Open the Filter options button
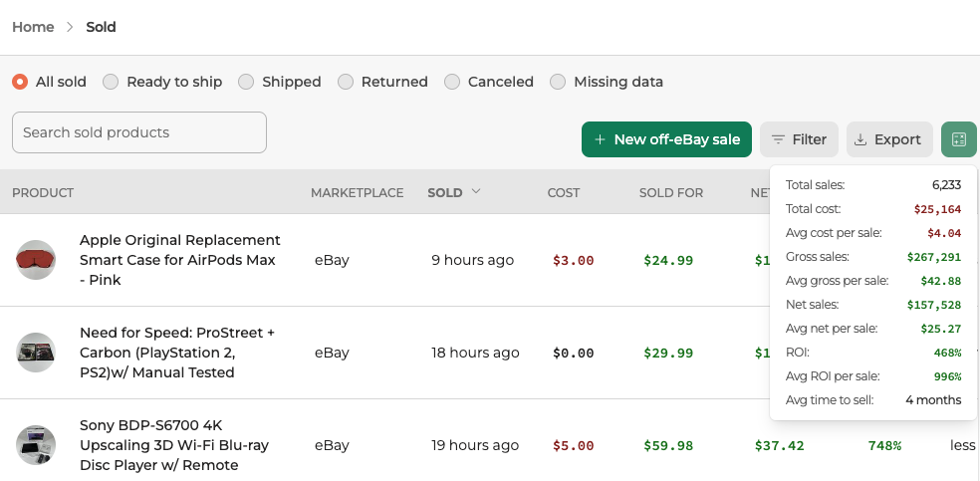The width and height of the screenshot is (980, 481). point(799,139)
